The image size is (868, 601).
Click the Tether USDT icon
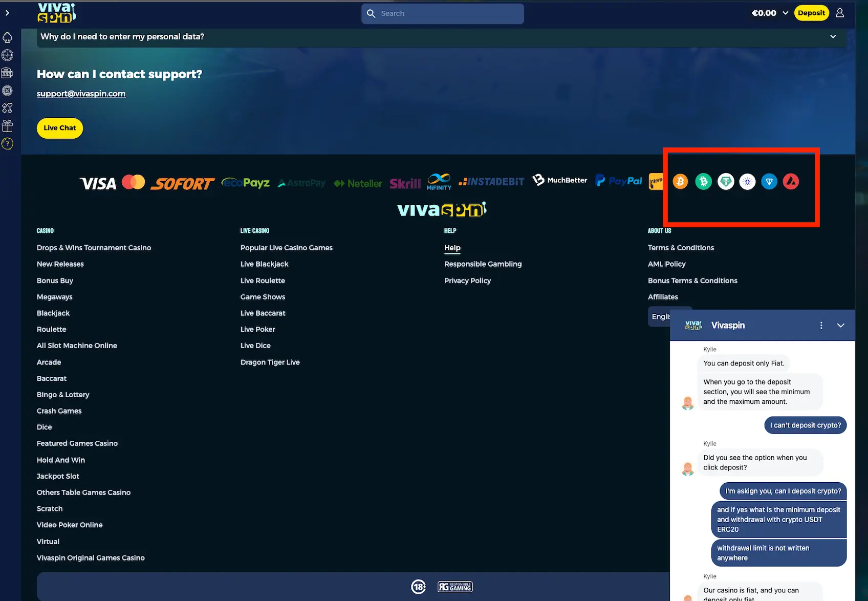(726, 181)
